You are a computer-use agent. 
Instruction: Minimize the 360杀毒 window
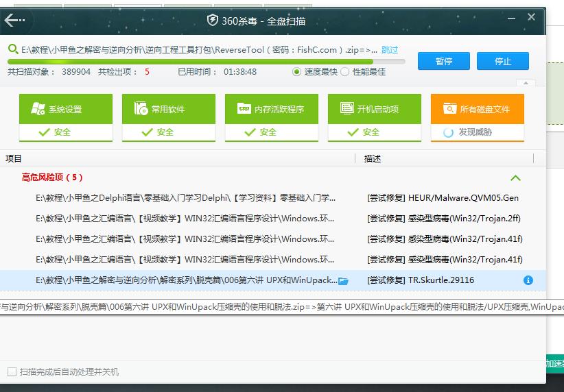pos(511,19)
